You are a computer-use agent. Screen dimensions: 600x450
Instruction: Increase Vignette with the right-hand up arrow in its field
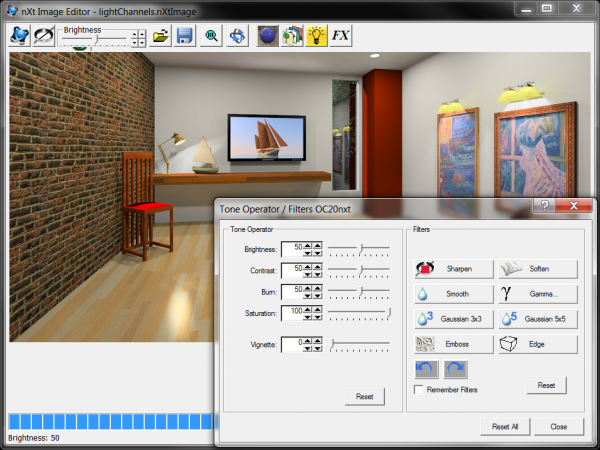click(318, 341)
